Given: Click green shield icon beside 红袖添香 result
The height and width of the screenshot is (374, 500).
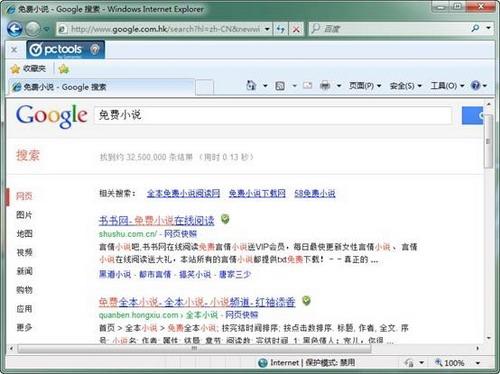Looking at the screenshot, I should (x=306, y=301).
